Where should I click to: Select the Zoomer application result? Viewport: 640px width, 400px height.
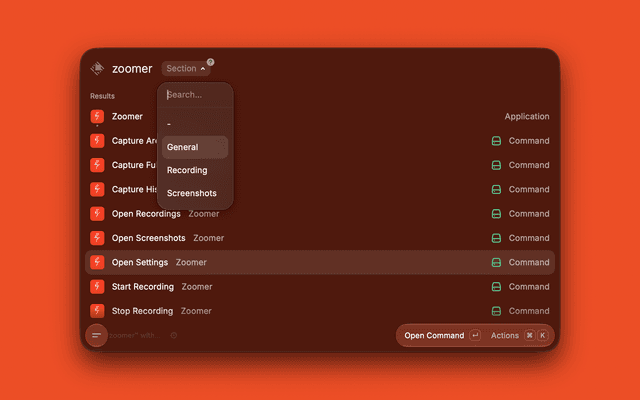click(x=320, y=116)
